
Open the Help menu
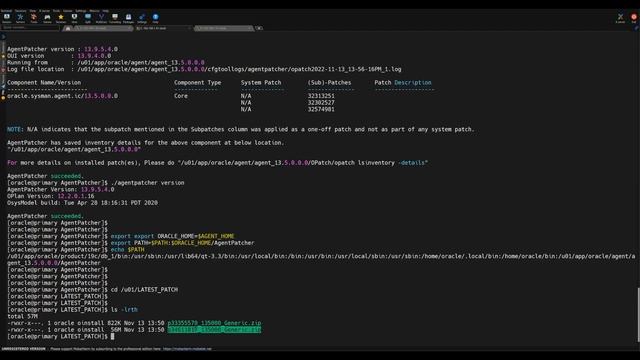pyautogui.click(x=106, y=11)
